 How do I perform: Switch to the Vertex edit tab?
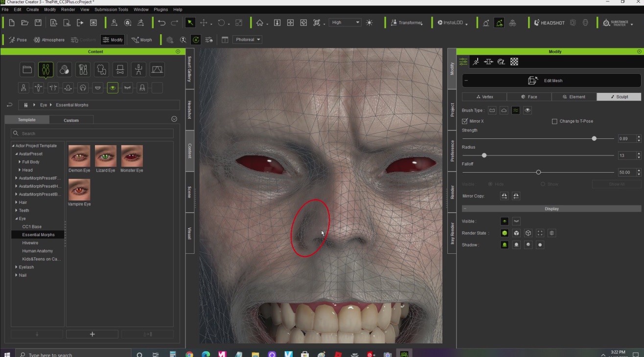484,97
